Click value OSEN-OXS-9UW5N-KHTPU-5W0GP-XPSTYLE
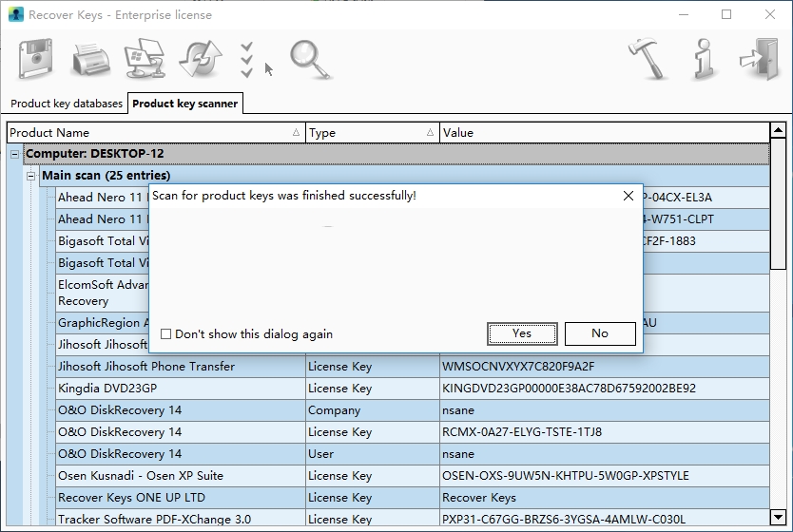 pyautogui.click(x=566, y=475)
